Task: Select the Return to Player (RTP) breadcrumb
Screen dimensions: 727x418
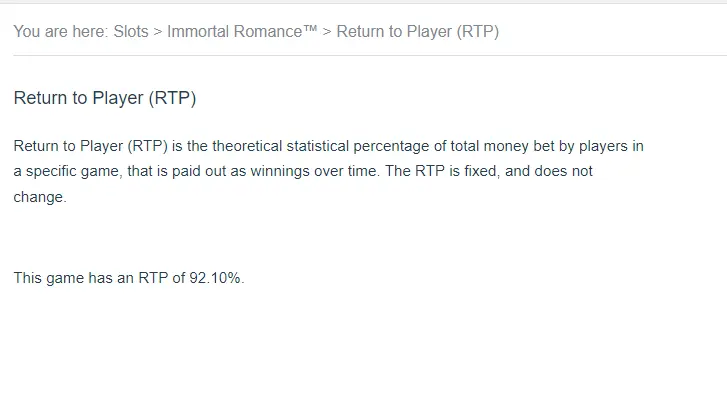Action: click(x=417, y=32)
